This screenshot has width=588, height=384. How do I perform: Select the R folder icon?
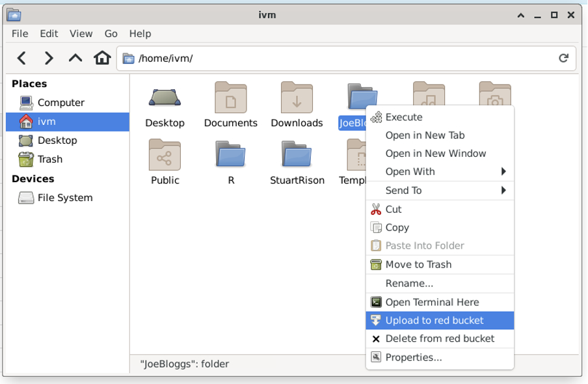coord(230,156)
